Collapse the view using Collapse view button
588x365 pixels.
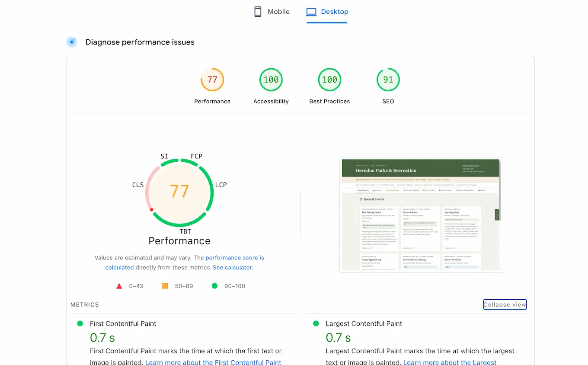505,304
